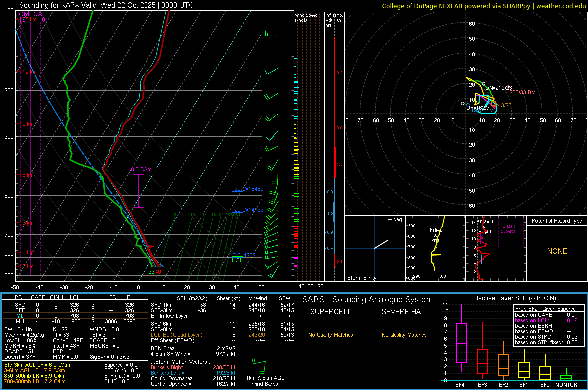Select the 'based on STP_fixed:' probability row

click(x=546, y=342)
